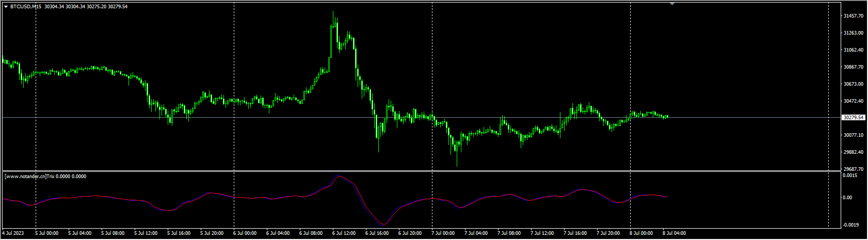The height and width of the screenshot is (240, 868).
Task: Click price scale value 31263.00
Action: (853, 33)
